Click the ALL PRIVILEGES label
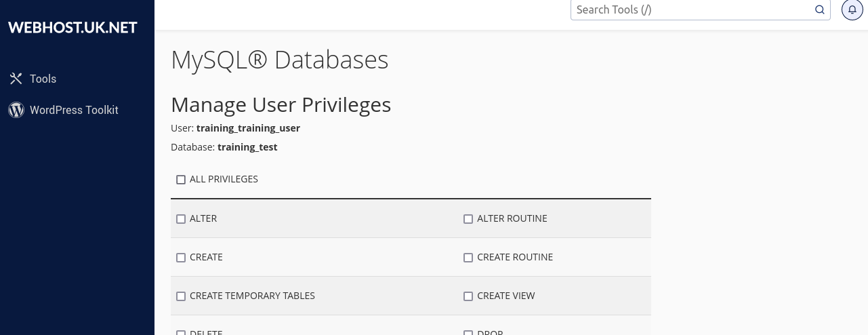868x335 pixels. [224, 179]
